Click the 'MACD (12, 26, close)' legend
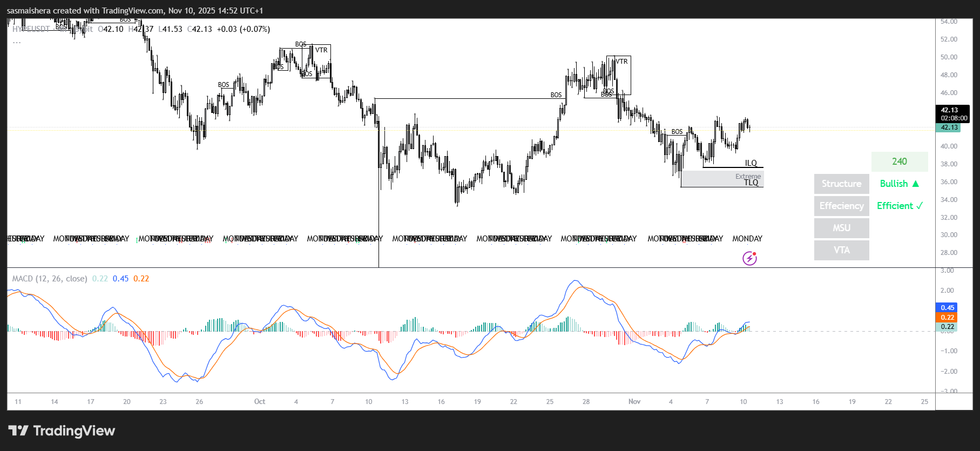 coord(50,279)
